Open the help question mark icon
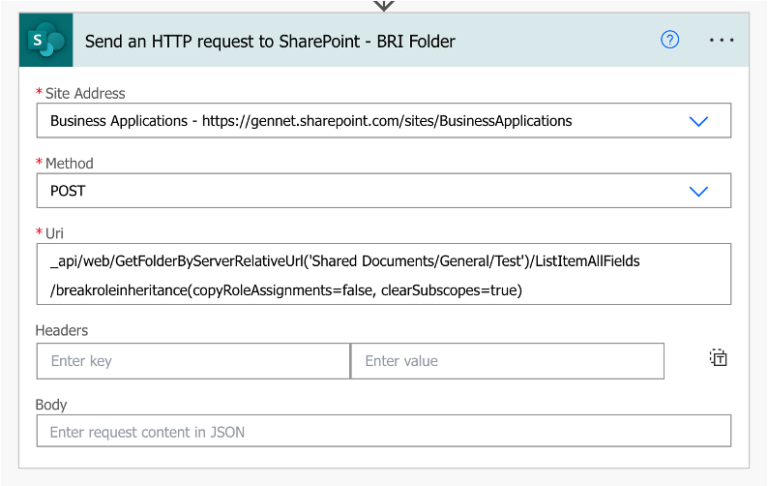 [670, 40]
